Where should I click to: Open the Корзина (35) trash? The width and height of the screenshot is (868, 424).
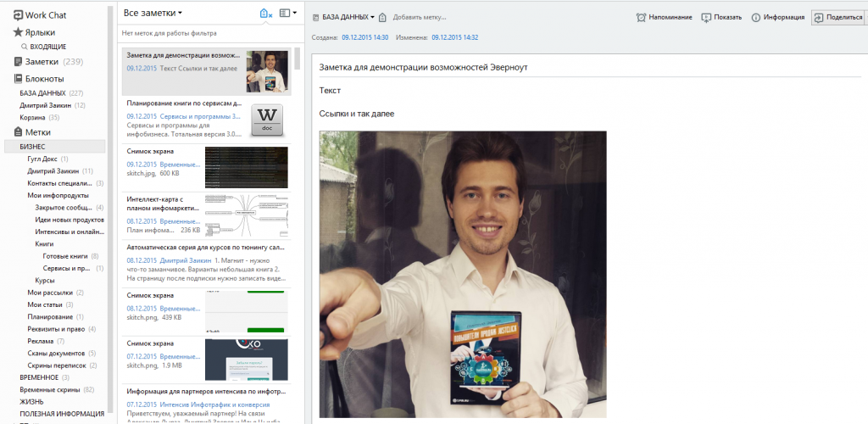point(39,117)
